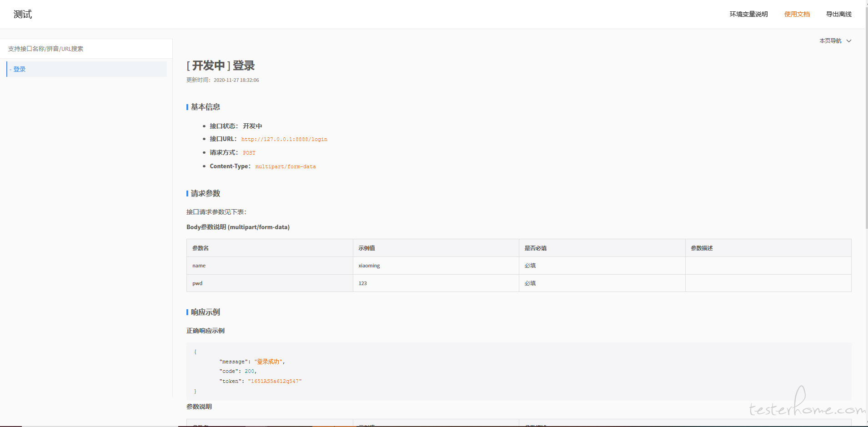Open the 环境变量说明 page

coord(748,14)
